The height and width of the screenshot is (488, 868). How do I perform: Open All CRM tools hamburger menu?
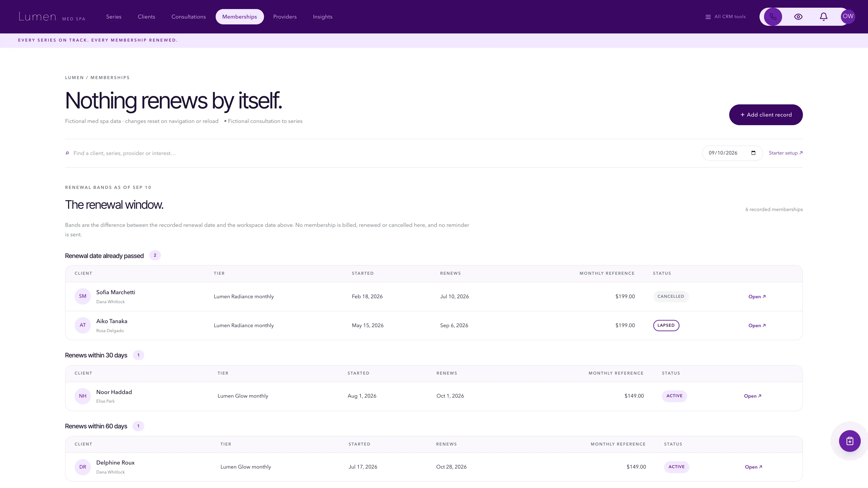[x=725, y=16]
